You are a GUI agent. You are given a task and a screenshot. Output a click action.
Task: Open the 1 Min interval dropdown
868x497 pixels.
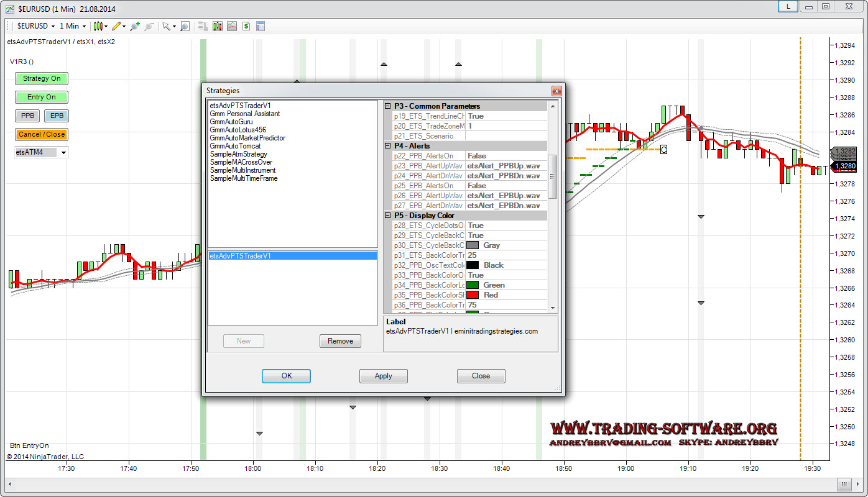click(73, 26)
